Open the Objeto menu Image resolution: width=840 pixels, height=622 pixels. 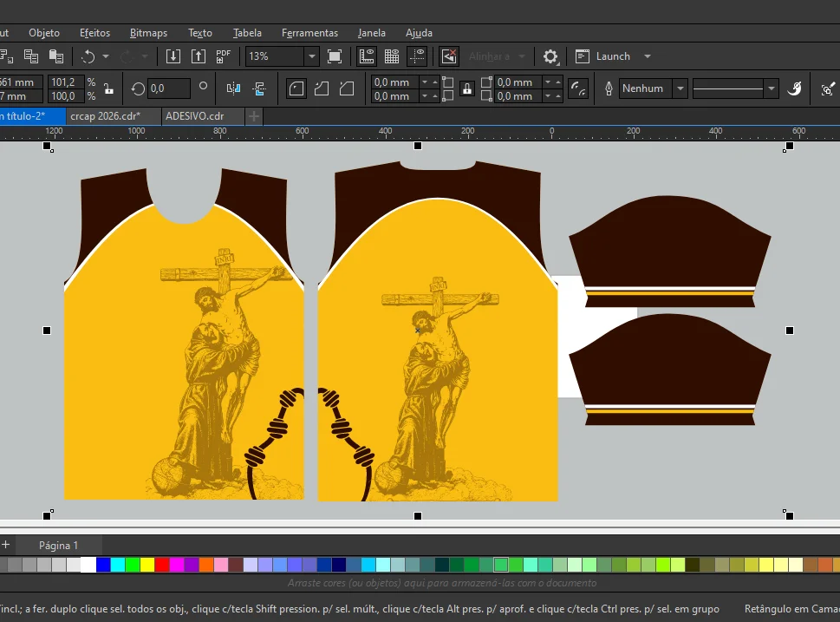[44, 33]
